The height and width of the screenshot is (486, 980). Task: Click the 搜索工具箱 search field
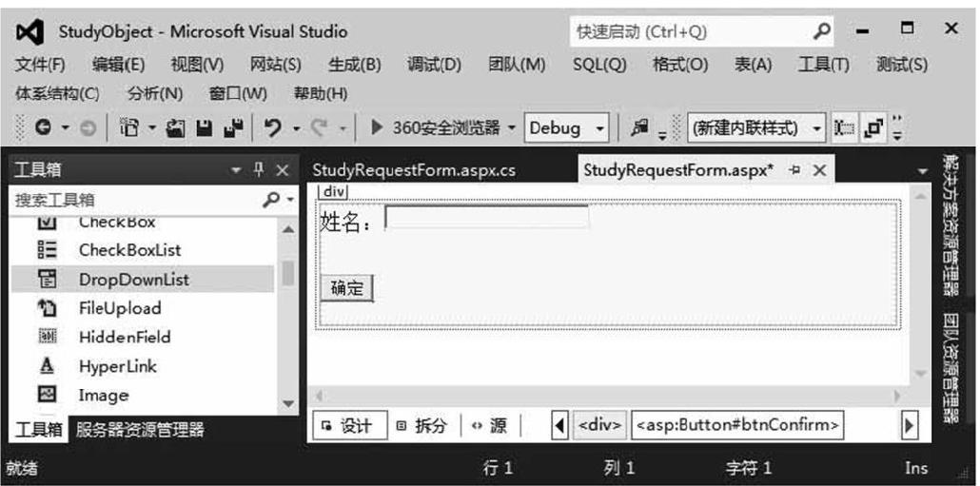pos(136,200)
